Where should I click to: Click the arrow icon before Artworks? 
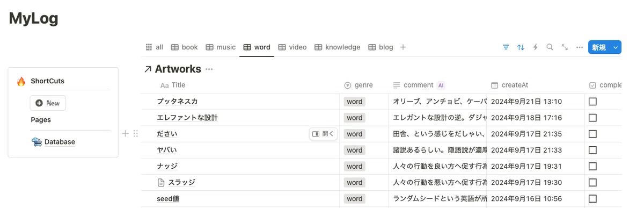pyautogui.click(x=148, y=69)
